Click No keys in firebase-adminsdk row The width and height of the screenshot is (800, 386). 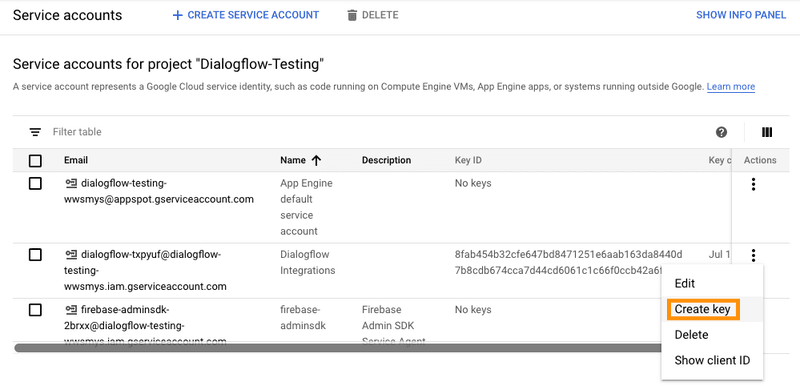473,310
